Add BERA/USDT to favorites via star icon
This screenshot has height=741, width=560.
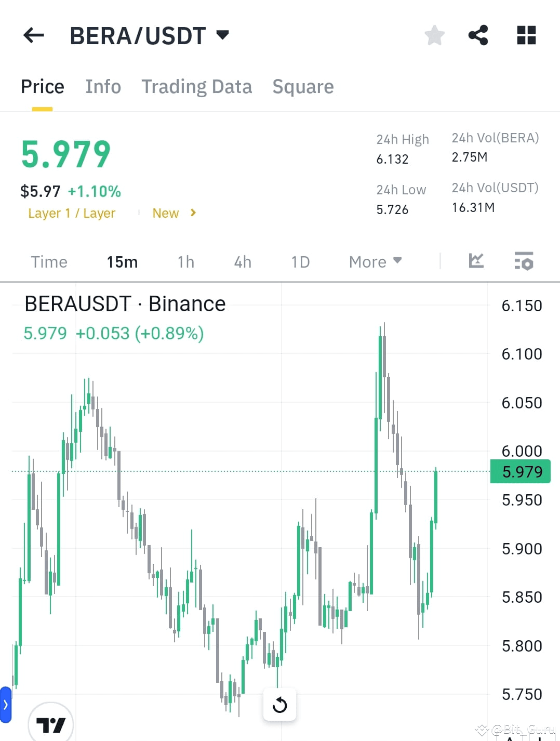pyautogui.click(x=434, y=35)
